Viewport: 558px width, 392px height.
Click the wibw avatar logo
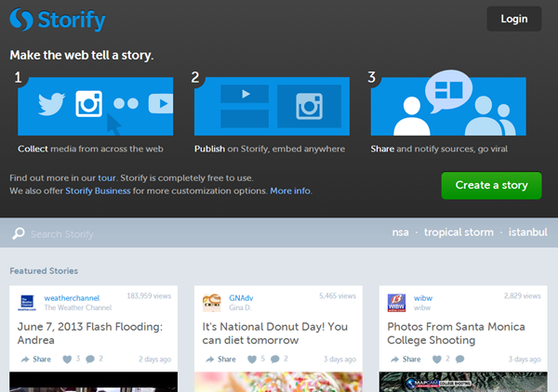click(x=396, y=303)
